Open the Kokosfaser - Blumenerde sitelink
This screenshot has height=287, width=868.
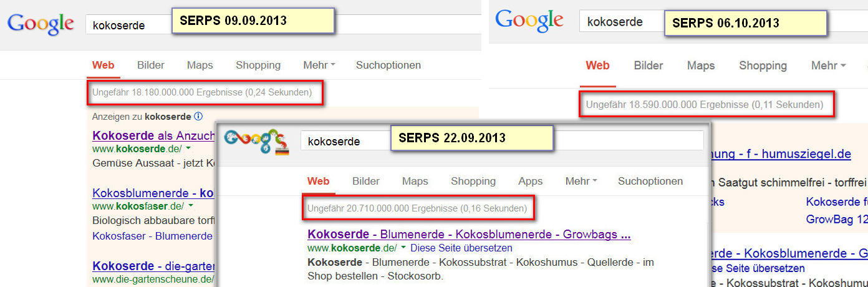(153, 236)
